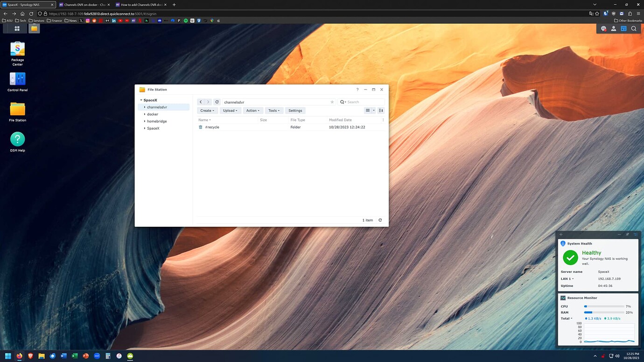Toggle the #recycle folder star favorite
This screenshot has height=362, width=644.
(332, 102)
